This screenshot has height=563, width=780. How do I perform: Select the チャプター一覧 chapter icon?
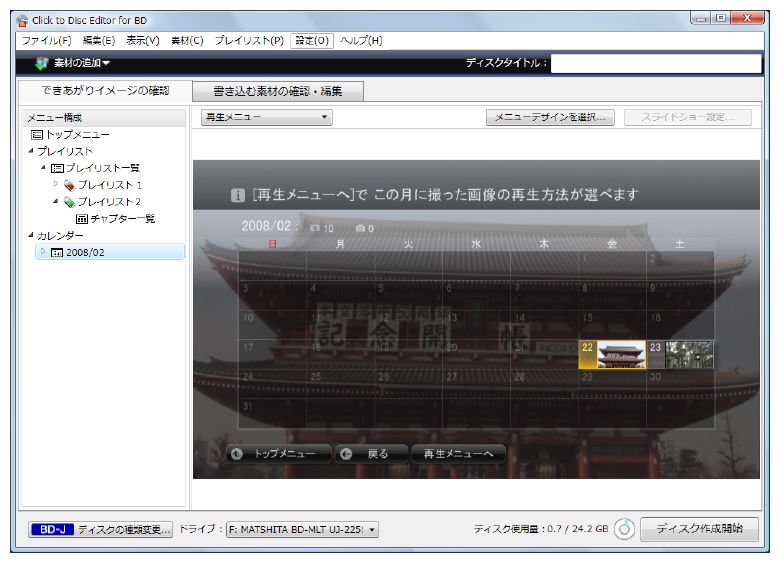pos(82,219)
